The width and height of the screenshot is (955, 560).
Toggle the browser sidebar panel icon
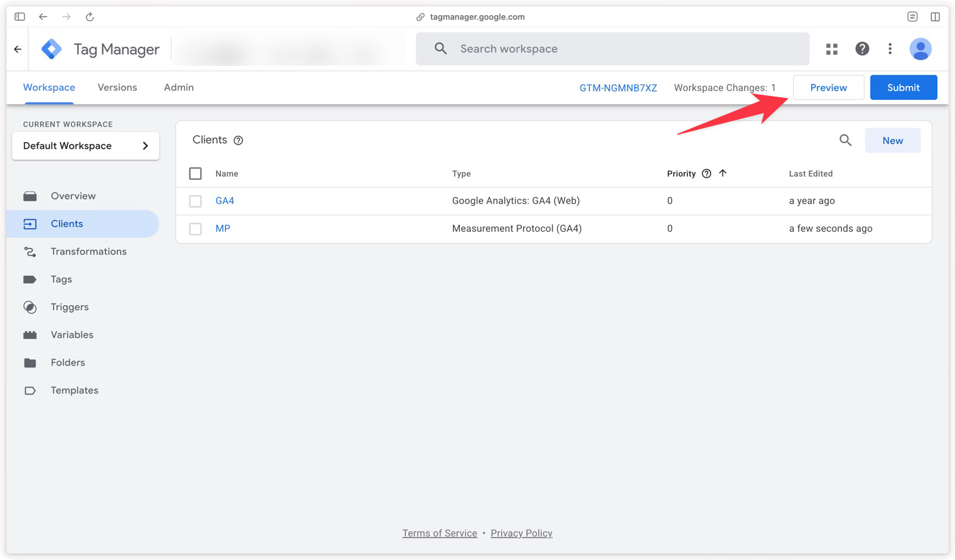click(20, 16)
